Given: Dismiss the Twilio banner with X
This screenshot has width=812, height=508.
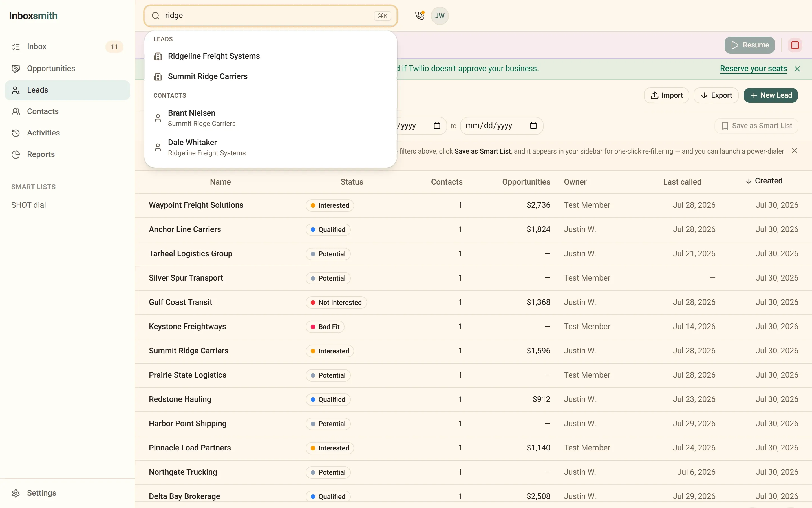Looking at the screenshot, I should (797, 69).
